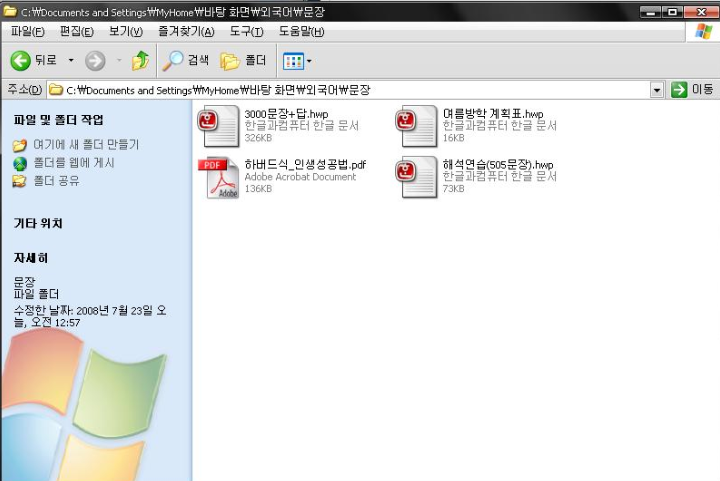The width and height of the screenshot is (720, 481).
Task: Toggle the 폴더 folders pane button
Action: pyautogui.click(x=243, y=61)
